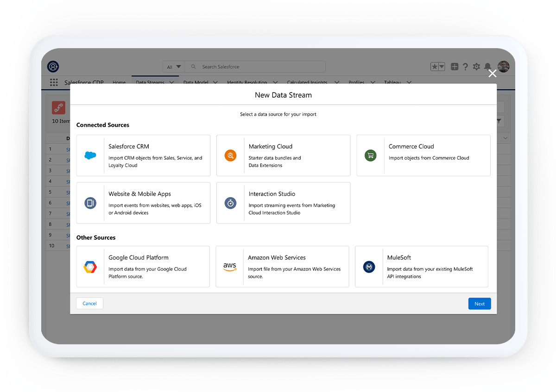Select the Profiles menu item

tap(356, 82)
